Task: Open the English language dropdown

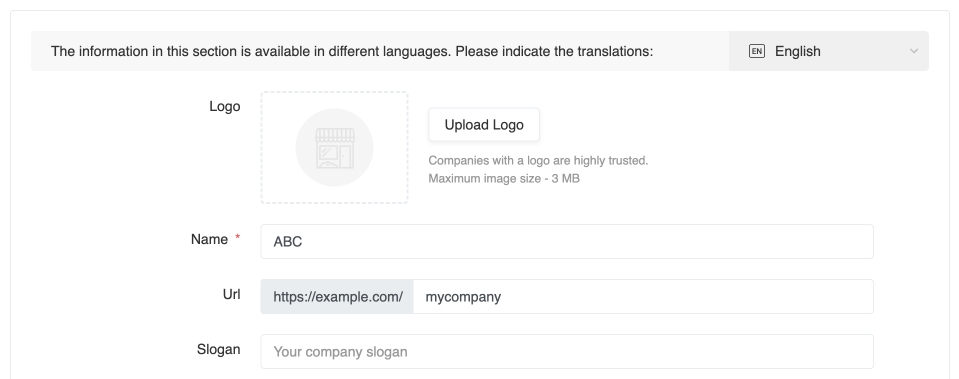Action: pos(829,51)
